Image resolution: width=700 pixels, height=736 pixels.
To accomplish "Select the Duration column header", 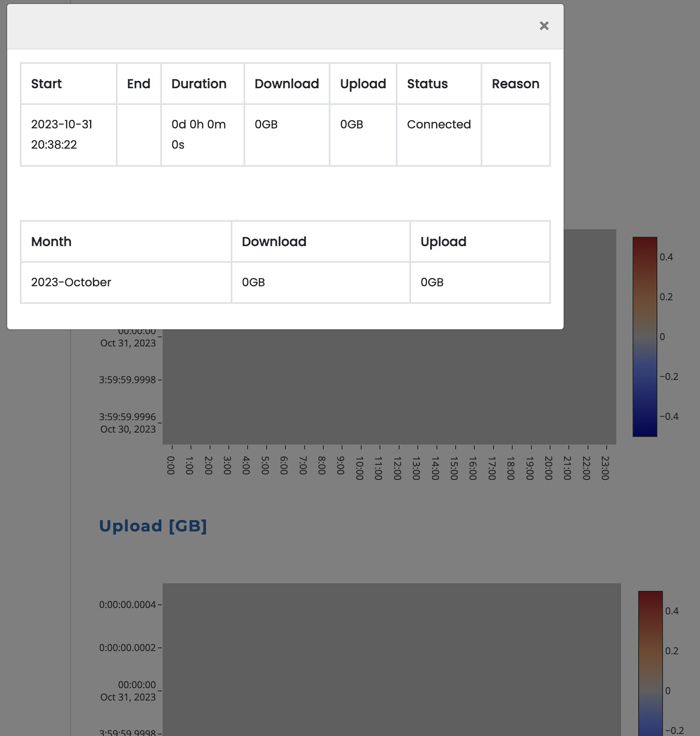I will pos(199,84).
